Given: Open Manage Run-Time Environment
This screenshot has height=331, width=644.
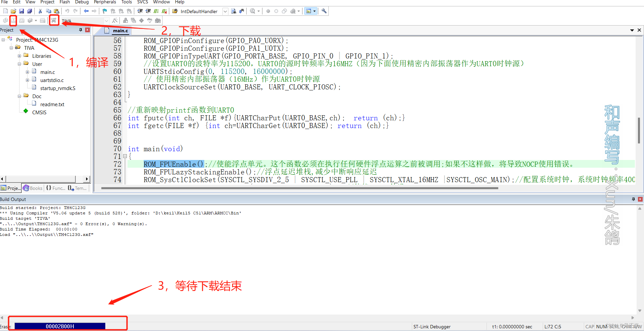Looking at the screenshot, I should pyautogui.click(x=141, y=20).
